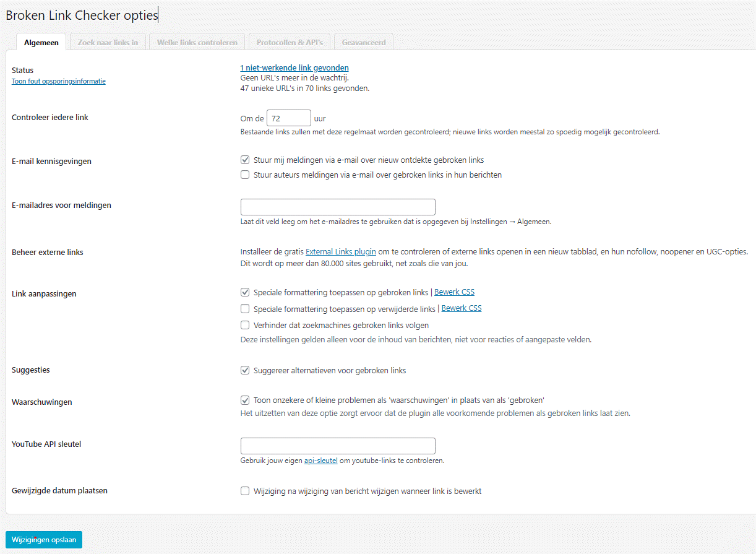Image resolution: width=756 pixels, height=554 pixels.
Task: Toggle special formatting for broken links checkbox
Action: pyautogui.click(x=245, y=292)
